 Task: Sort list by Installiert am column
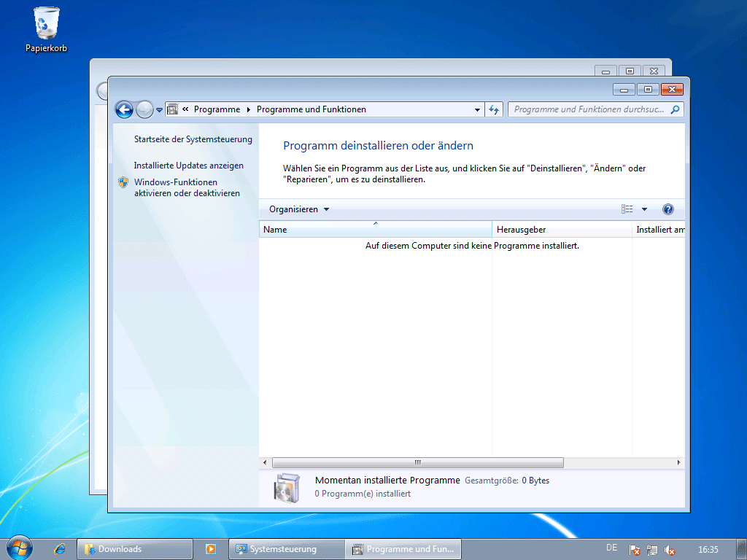pyautogui.click(x=659, y=230)
